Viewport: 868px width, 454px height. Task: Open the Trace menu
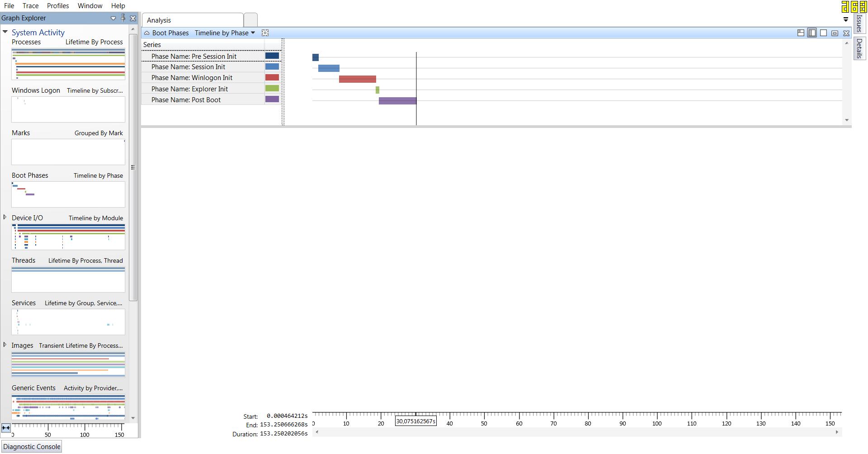(x=30, y=6)
